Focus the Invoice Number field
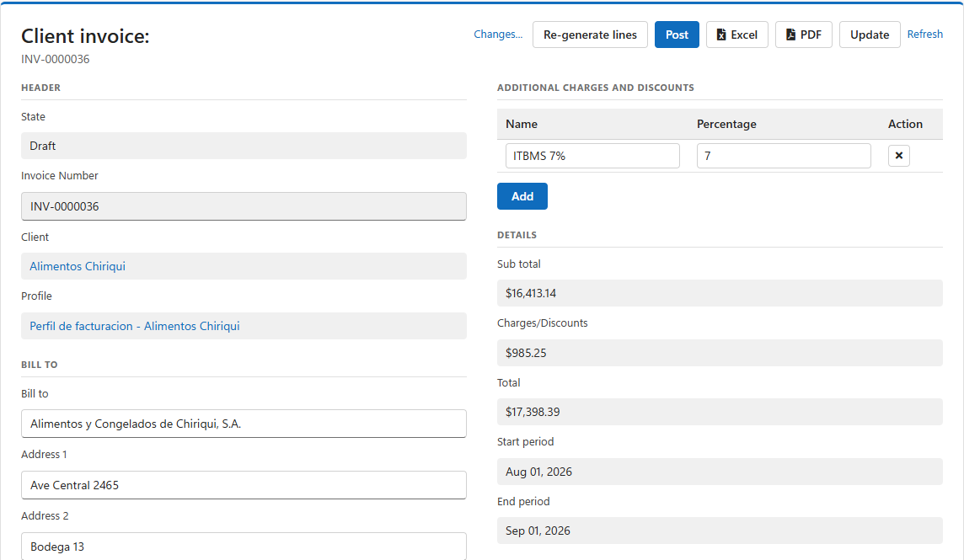 click(x=244, y=206)
